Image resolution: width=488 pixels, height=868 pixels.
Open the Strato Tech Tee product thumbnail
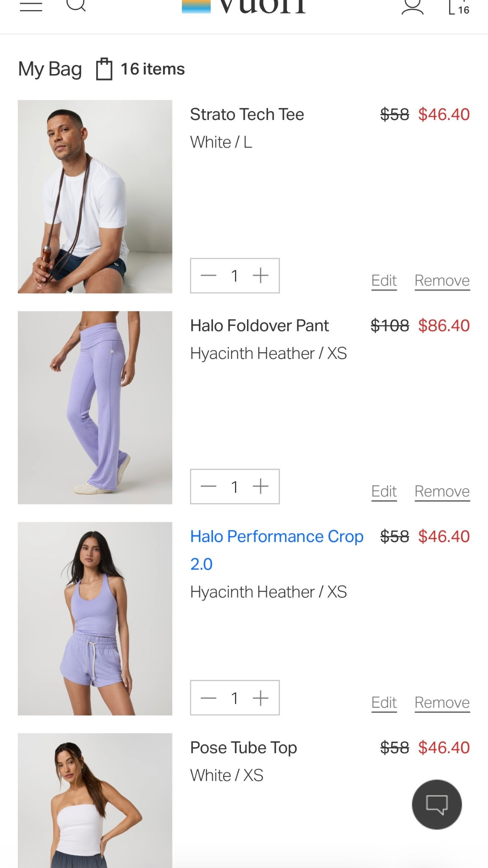click(95, 197)
